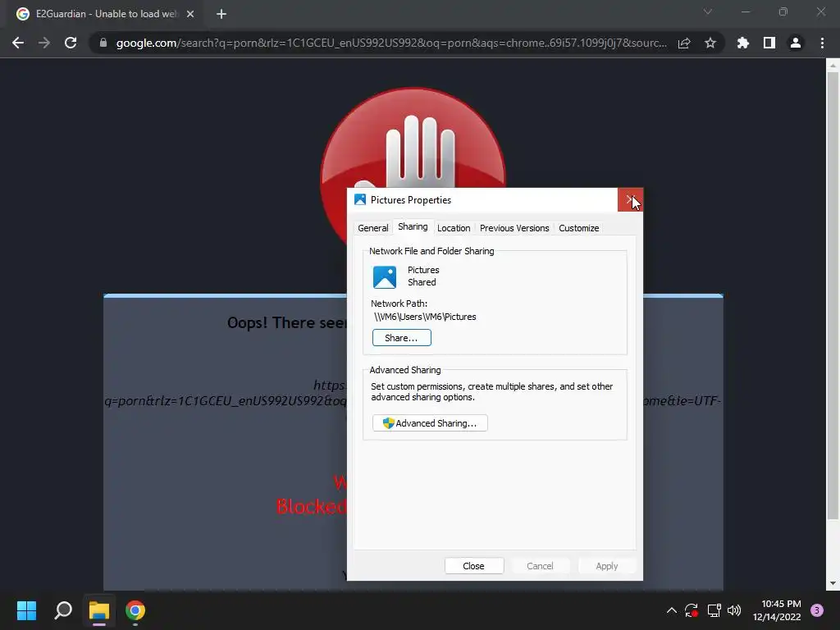The image size is (840, 630).
Task: Open the tab search chevron in Chrome
Action: [708, 11]
